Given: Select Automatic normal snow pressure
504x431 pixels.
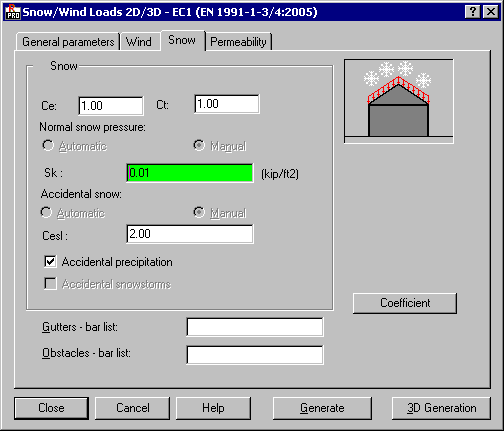Looking at the screenshot, I should [75, 146].
